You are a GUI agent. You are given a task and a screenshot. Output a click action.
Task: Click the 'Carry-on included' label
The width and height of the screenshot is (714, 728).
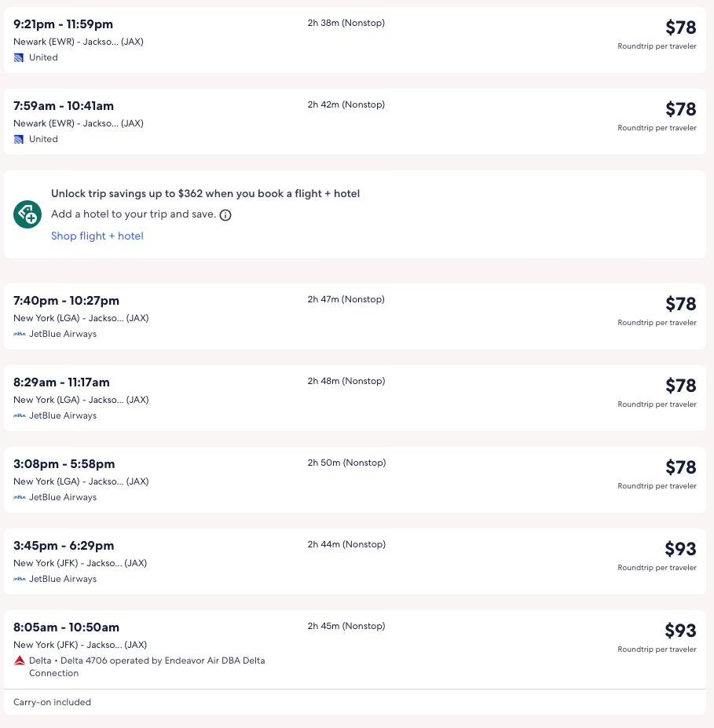tap(52, 702)
